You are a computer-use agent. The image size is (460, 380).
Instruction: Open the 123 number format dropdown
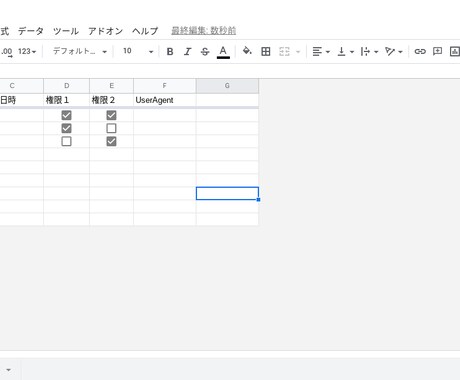(x=27, y=51)
